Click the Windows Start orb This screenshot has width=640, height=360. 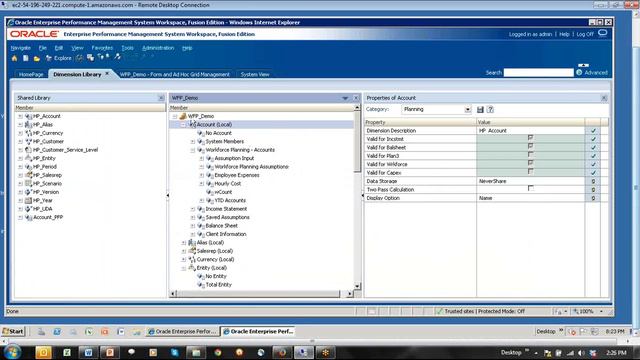[12, 352]
